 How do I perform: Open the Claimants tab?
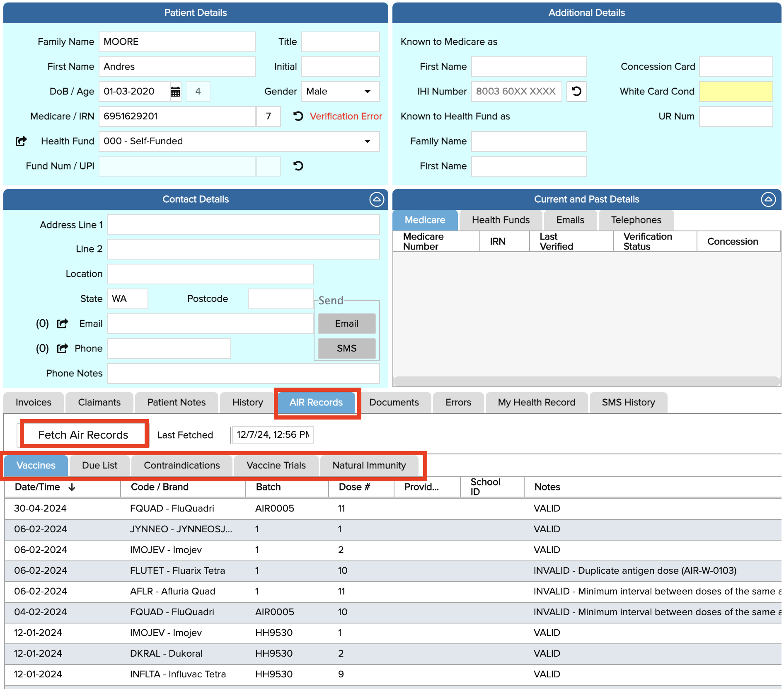click(x=99, y=403)
